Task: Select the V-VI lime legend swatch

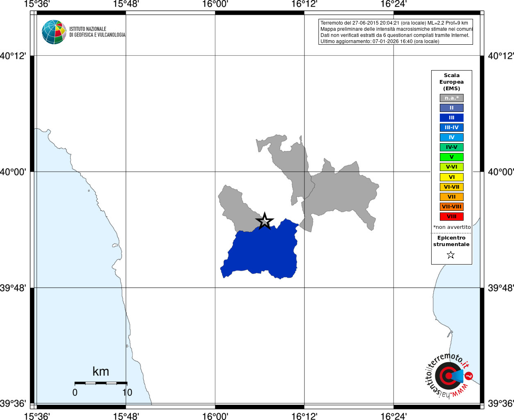Action: [x=452, y=167]
